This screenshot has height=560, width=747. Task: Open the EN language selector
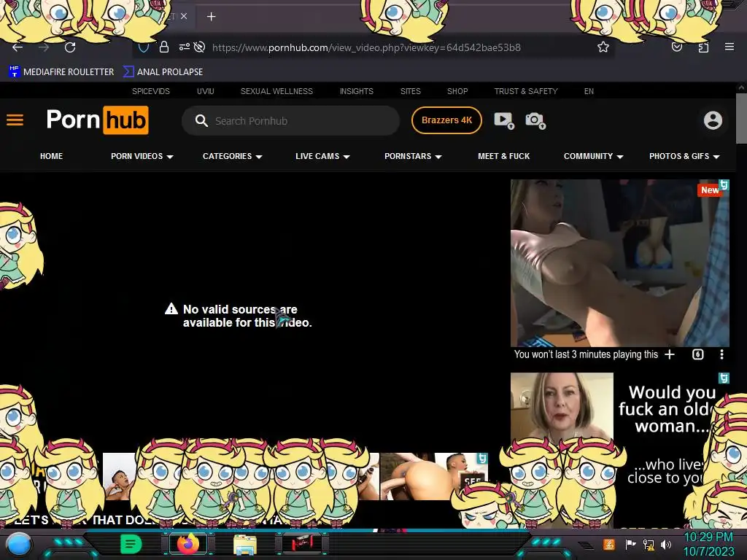(589, 91)
